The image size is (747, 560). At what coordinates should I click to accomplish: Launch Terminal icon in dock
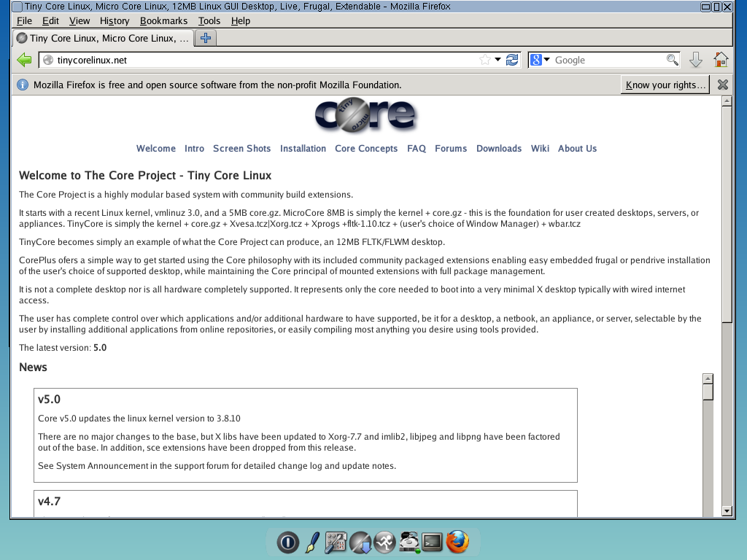(x=432, y=542)
